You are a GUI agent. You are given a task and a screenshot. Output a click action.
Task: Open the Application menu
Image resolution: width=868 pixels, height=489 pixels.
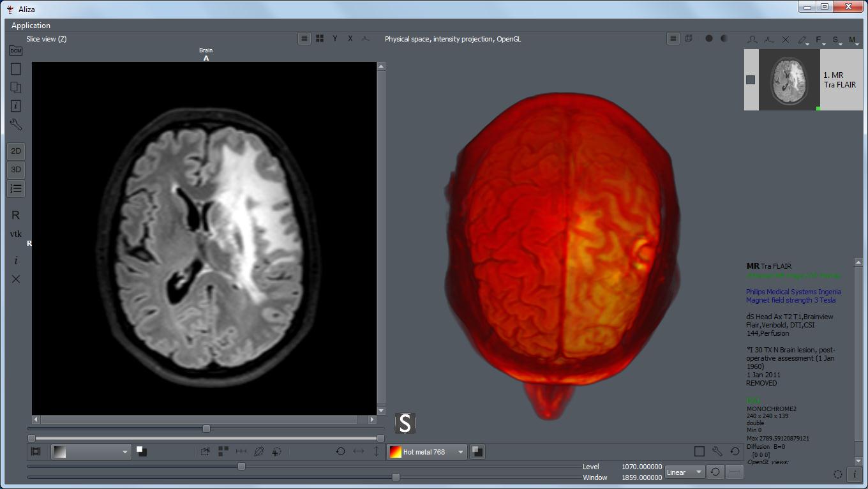pos(31,26)
